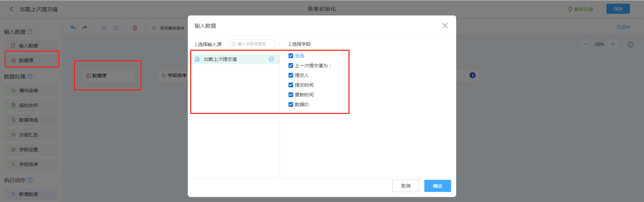Screen dimensions: 644x202
Task: Click the undo arrow icon
Action: 73,28
